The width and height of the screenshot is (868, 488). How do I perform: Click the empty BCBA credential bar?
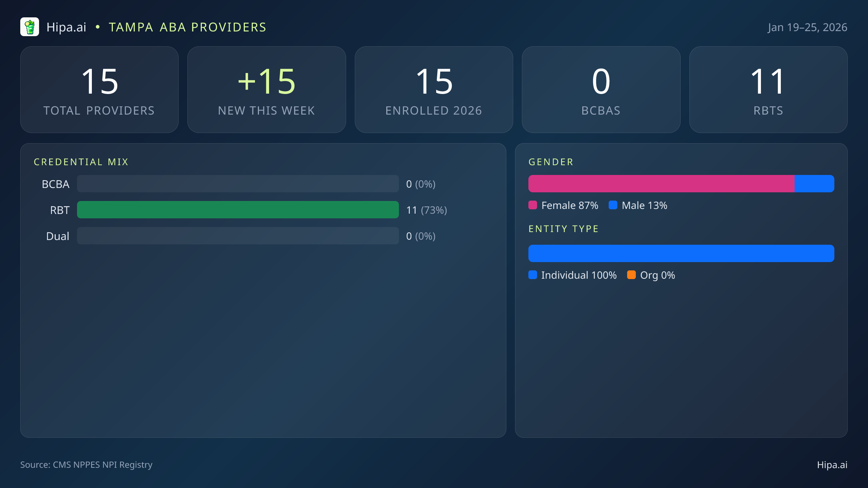[x=238, y=184]
